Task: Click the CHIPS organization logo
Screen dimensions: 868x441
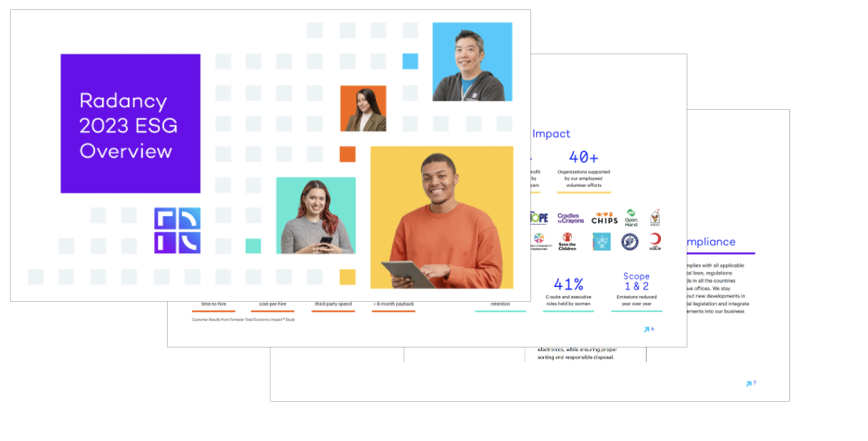Action: click(605, 218)
